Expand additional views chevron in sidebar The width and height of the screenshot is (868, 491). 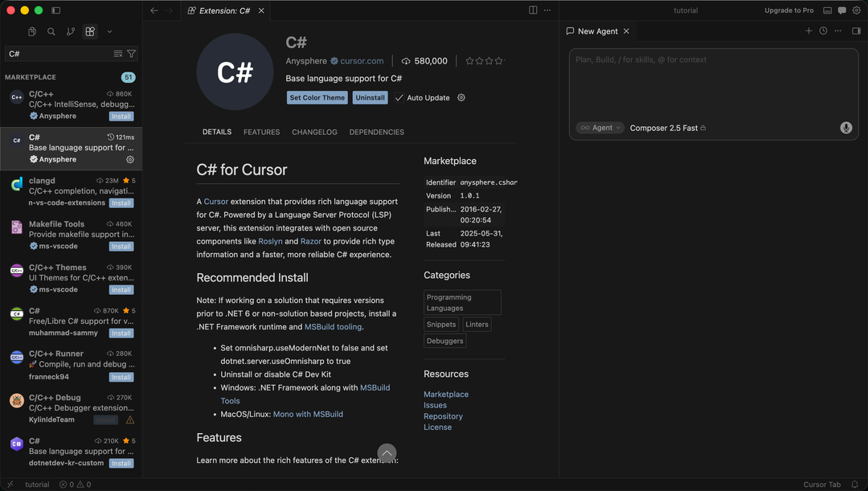(109, 31)
